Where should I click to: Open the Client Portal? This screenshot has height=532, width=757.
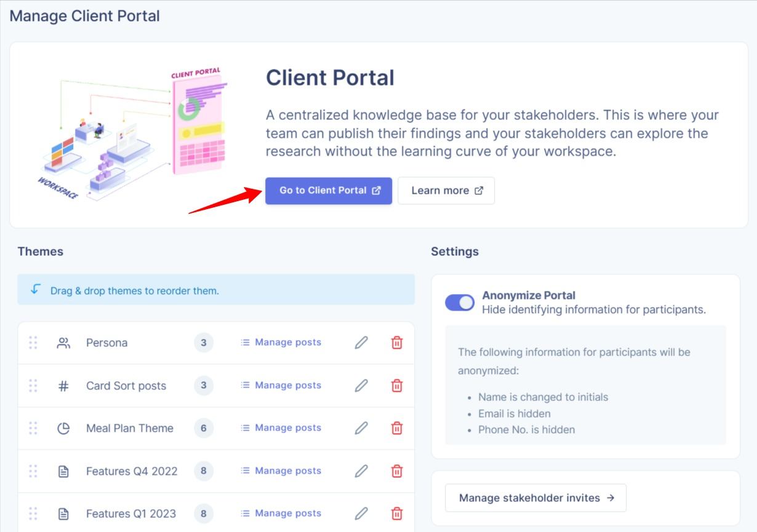328,191
